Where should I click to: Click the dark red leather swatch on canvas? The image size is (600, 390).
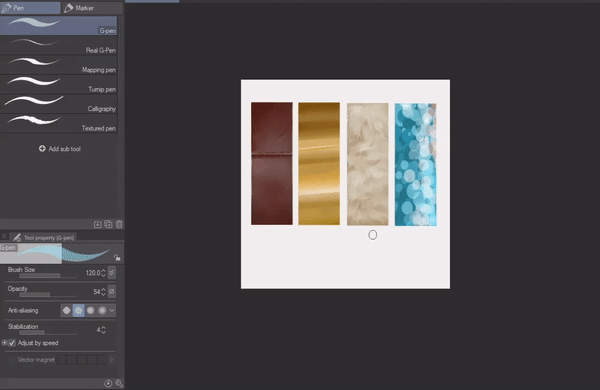(272, 163)
